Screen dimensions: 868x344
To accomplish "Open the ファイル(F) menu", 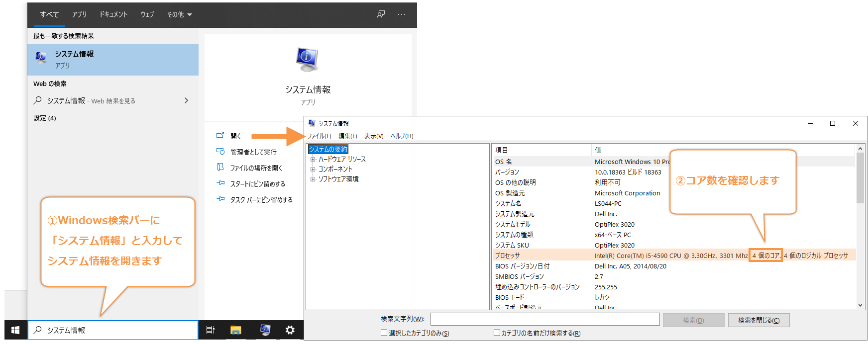I will point(320,136).
